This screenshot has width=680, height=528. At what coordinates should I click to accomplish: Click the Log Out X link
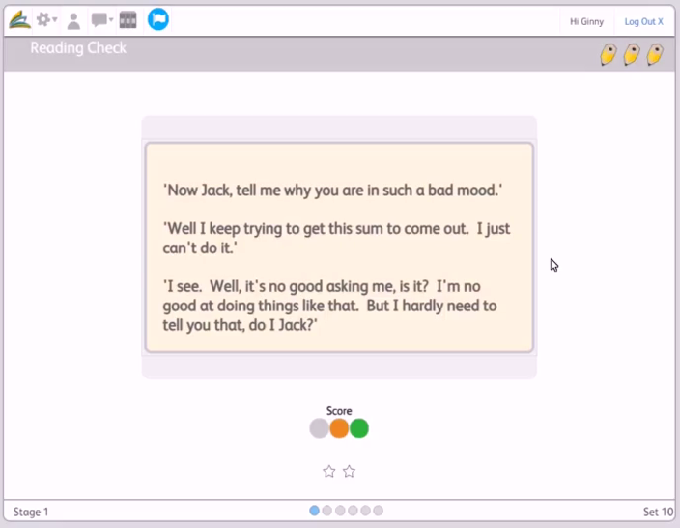[x=644, y=21]
